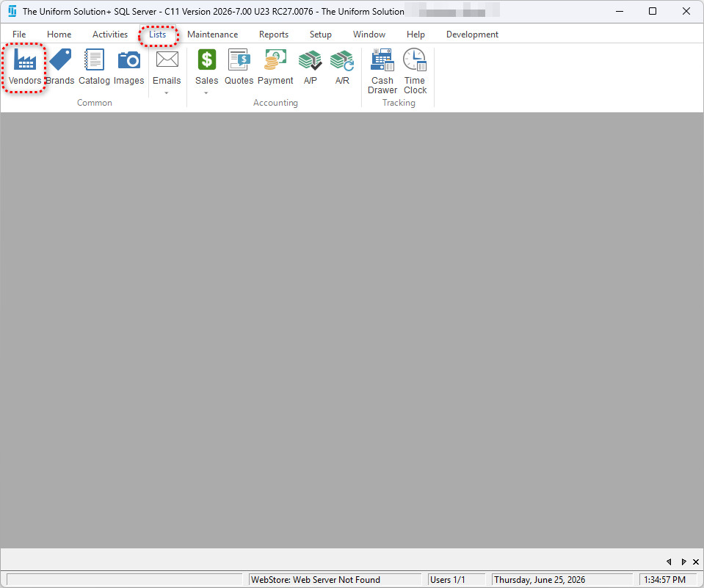The width and height of the screenshot is (704, 588).
Task: Switch to the Reports tab
Action: [x=273, y=35]
